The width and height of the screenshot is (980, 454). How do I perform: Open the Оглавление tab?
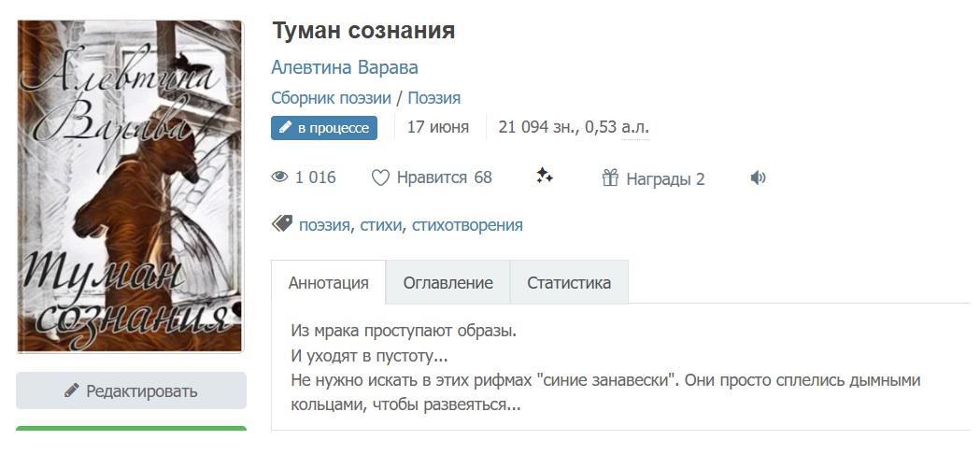click(x=447, y=282)
